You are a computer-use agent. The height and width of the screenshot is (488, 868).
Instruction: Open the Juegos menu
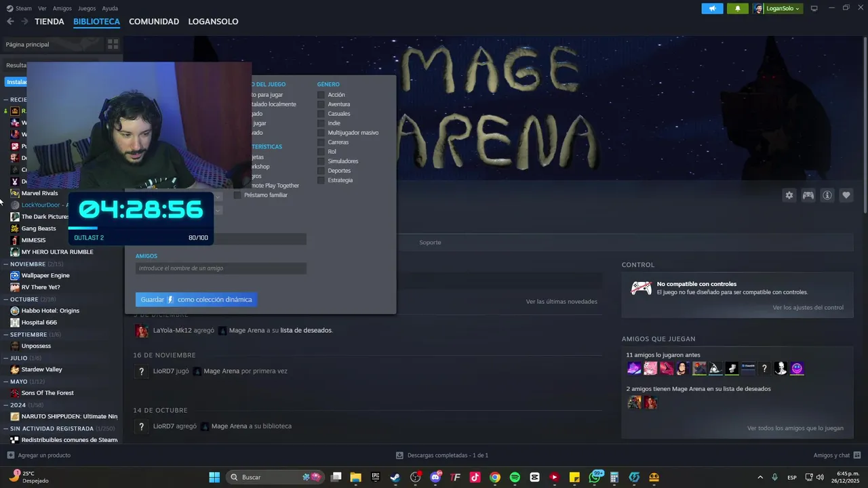pos(87,8)
